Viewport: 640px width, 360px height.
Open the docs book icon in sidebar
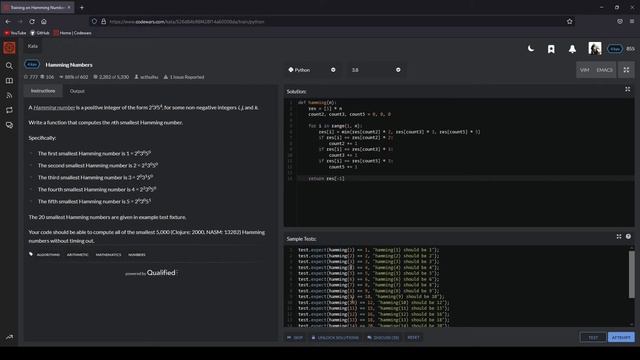[9, 81]
